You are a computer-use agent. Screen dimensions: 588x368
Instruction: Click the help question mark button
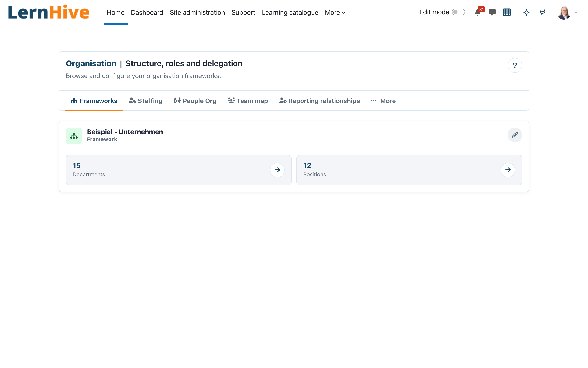(x=515, y=65)
